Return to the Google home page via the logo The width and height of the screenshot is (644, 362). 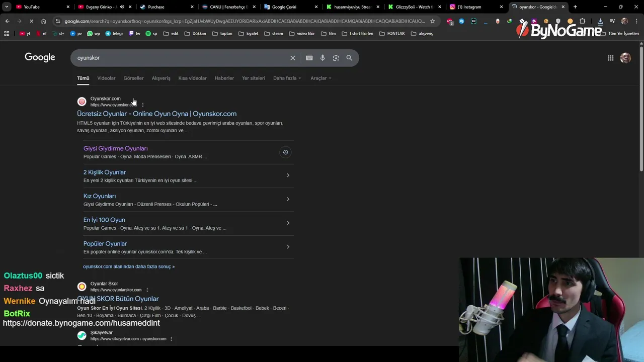pos(40,57)
